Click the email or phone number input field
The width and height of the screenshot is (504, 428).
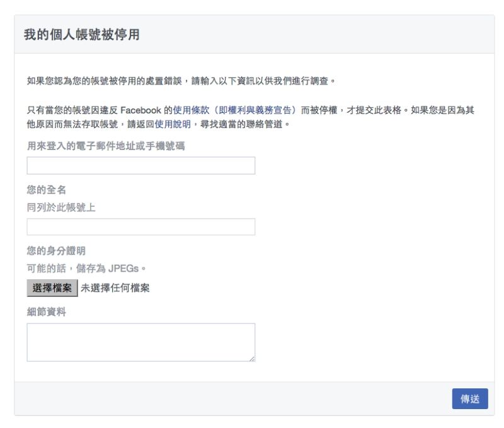(x=140, y=166)
